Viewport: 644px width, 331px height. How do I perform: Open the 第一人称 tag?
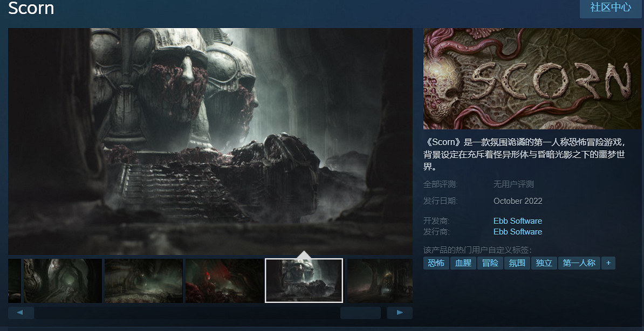click(x=579, y=263)
